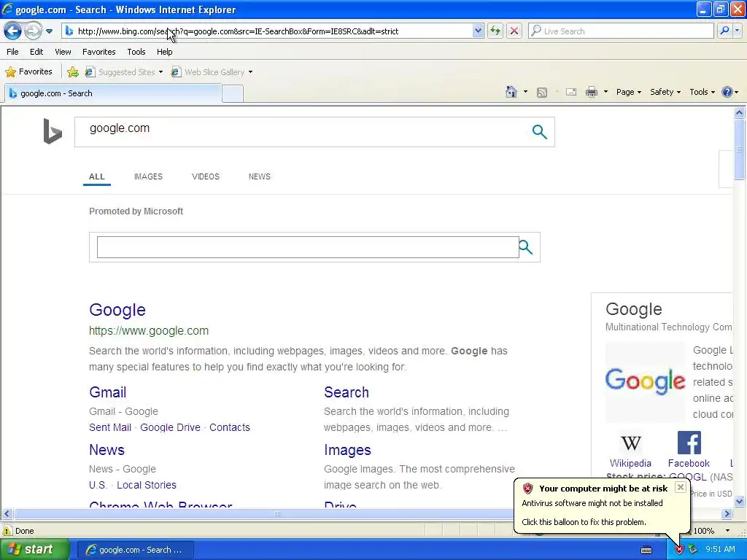Viewport: 747px width, 560px height.
Task: Open the Contacts link
Action: point(230,427)
